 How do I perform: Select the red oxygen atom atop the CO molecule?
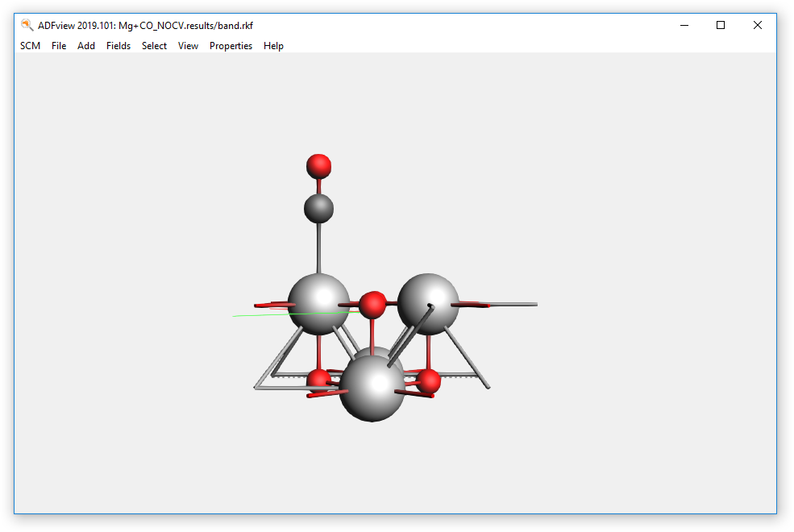(319, 167)
